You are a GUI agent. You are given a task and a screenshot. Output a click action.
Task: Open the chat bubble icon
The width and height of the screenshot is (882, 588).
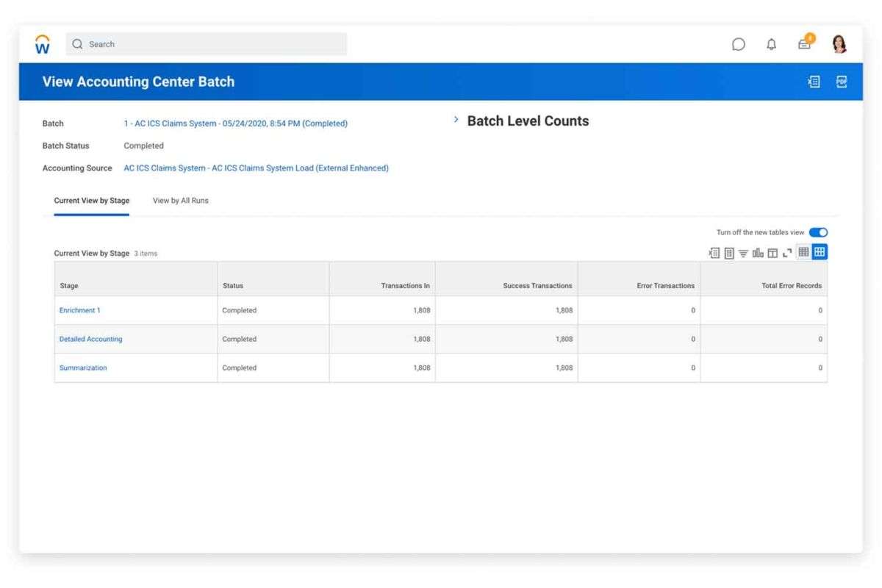pyautogui.click(x=738, y=44)
